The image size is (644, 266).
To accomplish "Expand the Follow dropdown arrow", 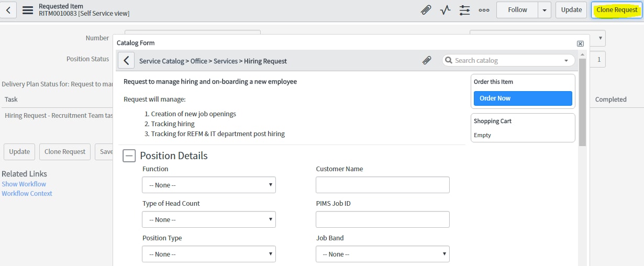I will pyautogui.click(x=545, y=10).
